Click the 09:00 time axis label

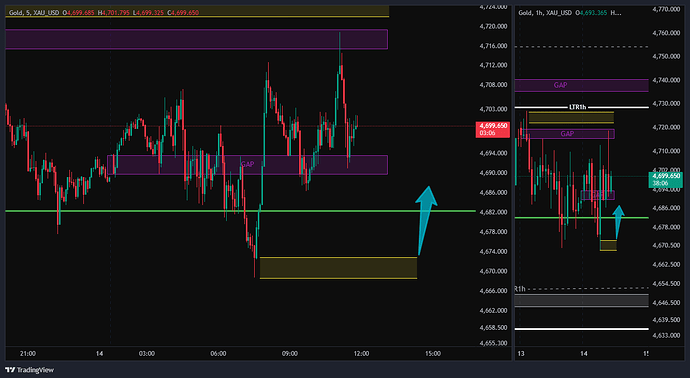[x=290, y=353]
